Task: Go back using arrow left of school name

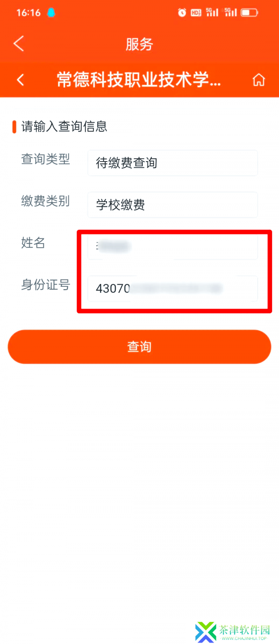Action: pos(20,80)
